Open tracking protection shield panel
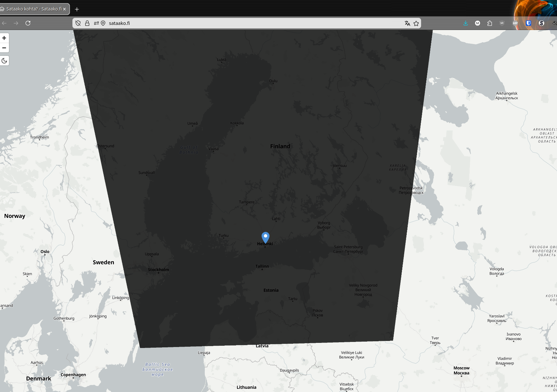This screenshot has height=392, width=557. [x=78, y=23]
